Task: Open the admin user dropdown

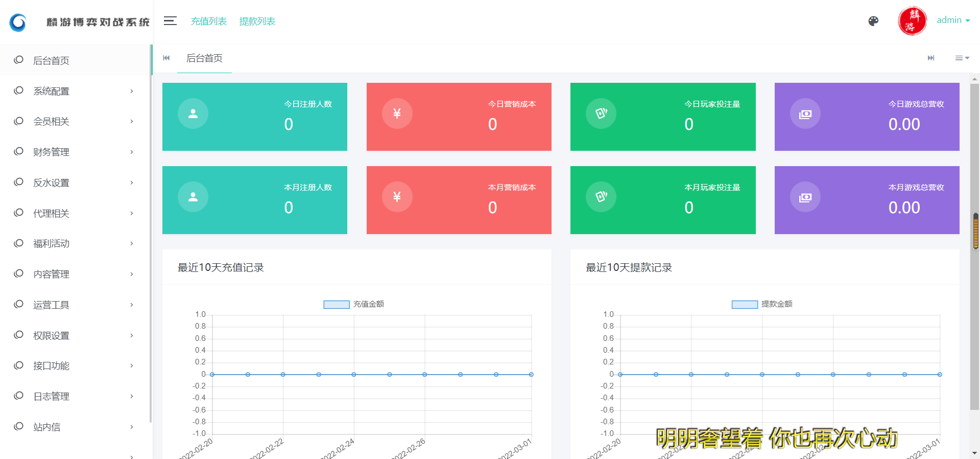Action: pyautogui.click(x=953, y=20)
